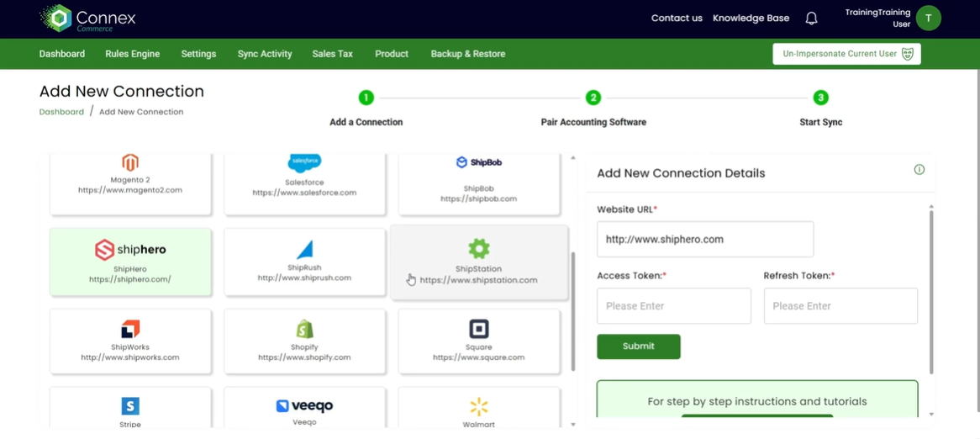
Task: Go to step 1 Add a Connection
Action: pos(366,98)
